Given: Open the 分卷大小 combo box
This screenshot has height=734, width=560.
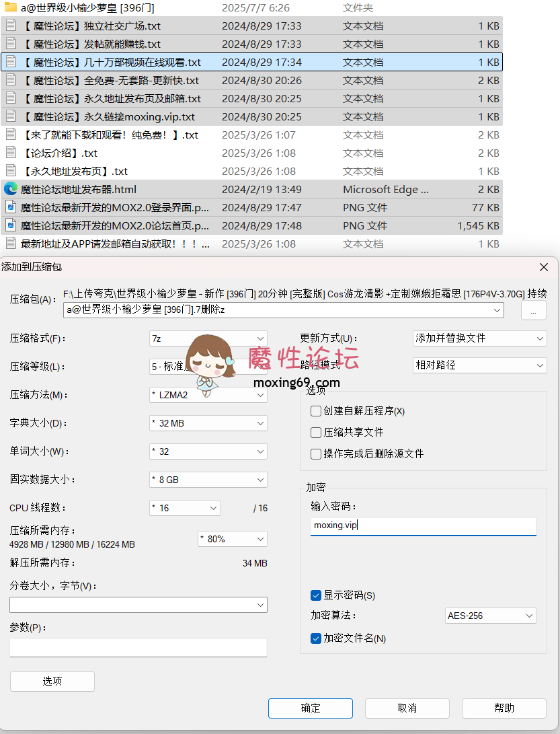Looking at the screenshot, I should [138, 605].
